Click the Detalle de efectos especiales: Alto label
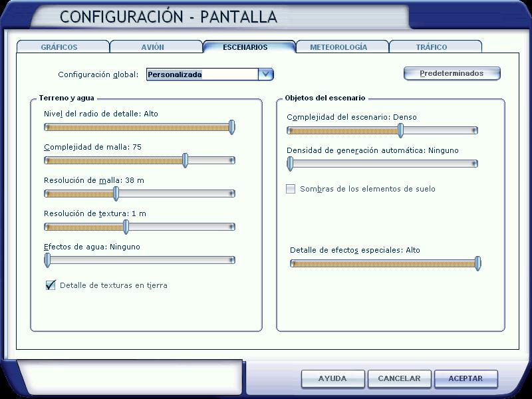Viewport: 532px width, 399px height. 355,250
